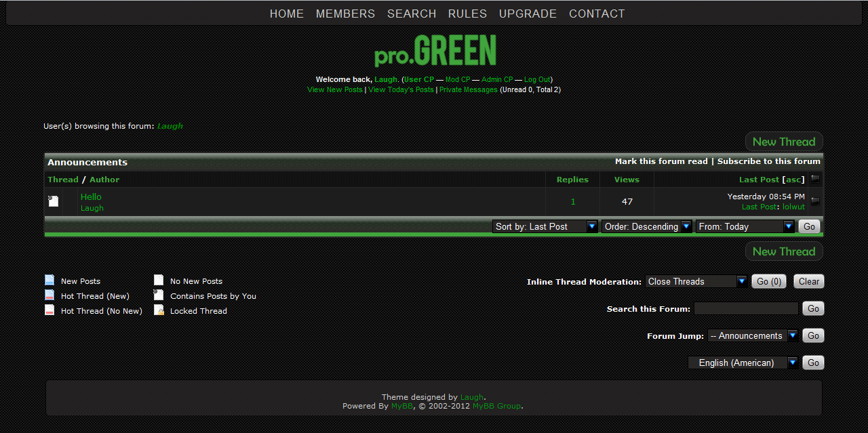Open the From: Today dropdown
Viewport: 868px width, 433px height.
pyautogui.click(x=745, y=226)
